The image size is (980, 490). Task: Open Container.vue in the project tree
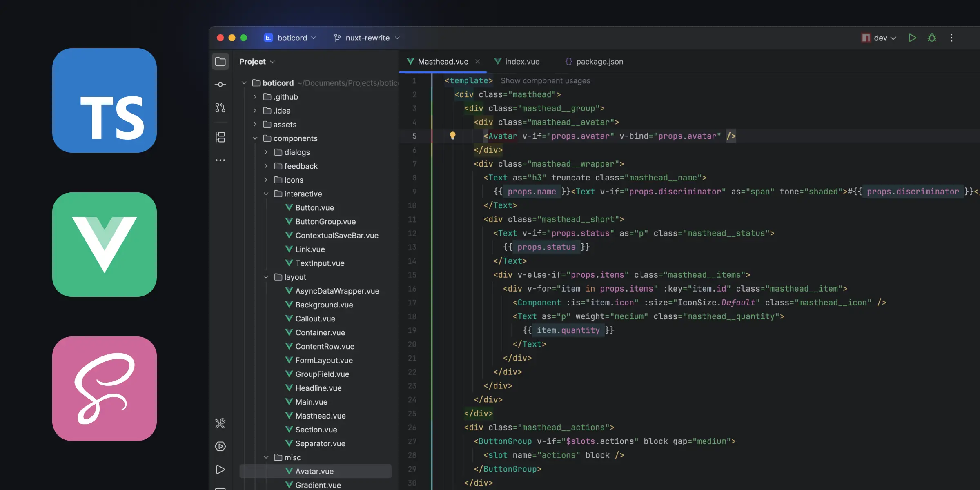click(x=315, y=333)
